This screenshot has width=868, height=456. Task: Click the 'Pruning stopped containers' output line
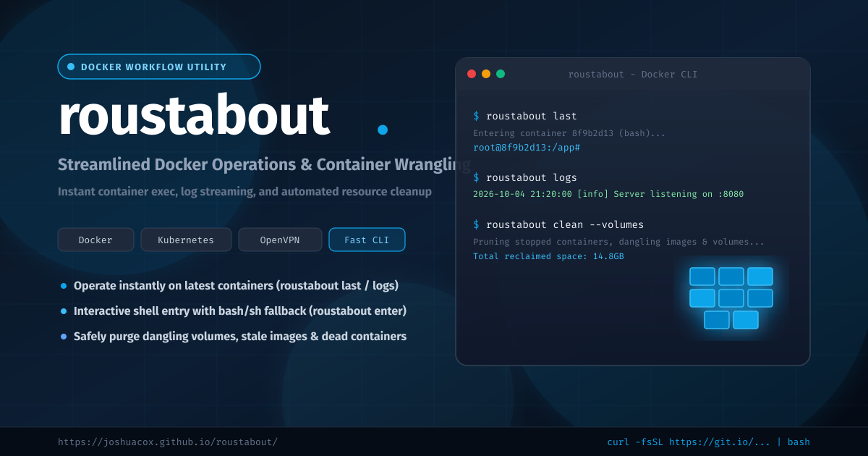pos(618,242)
